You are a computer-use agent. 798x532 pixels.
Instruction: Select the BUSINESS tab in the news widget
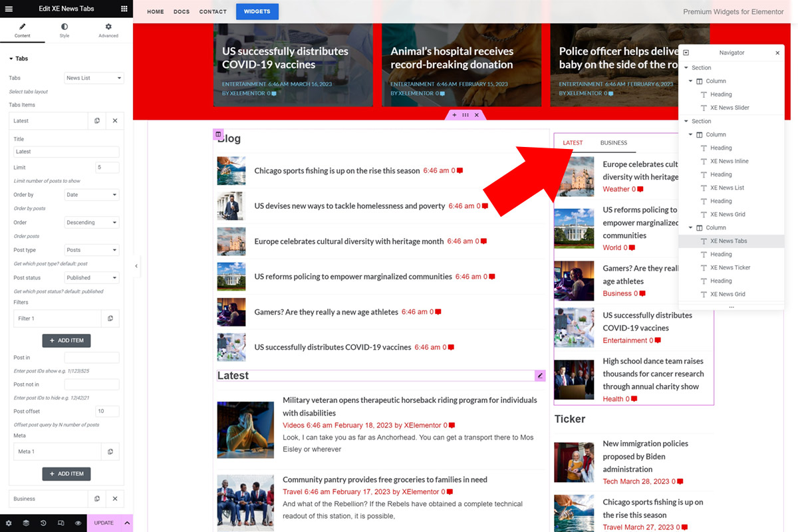pos(613,142)
